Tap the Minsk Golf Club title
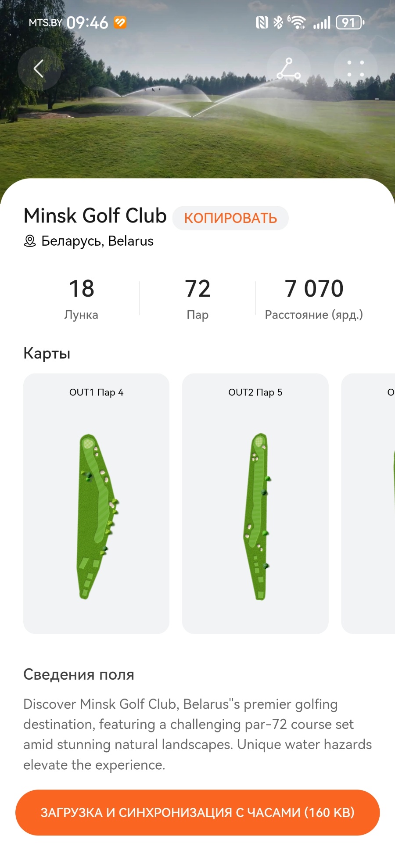Viewport: 395px width, 868px height. tap(95, 216)
